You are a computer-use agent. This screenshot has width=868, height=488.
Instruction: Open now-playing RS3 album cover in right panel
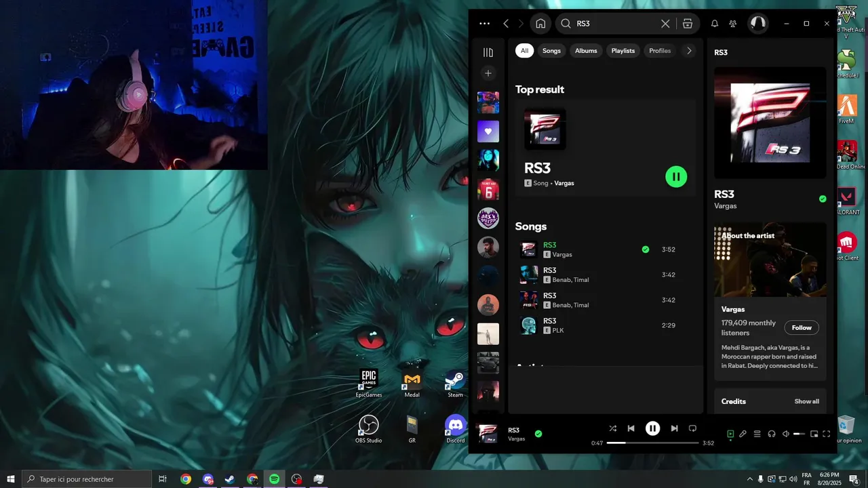770,123
